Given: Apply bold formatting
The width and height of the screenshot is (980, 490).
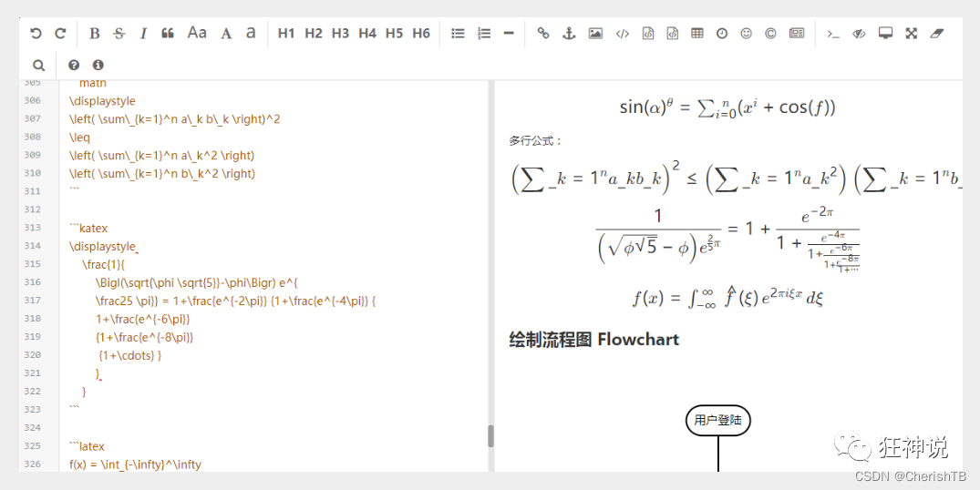Looking at the screenshot, I should [95, 34].
